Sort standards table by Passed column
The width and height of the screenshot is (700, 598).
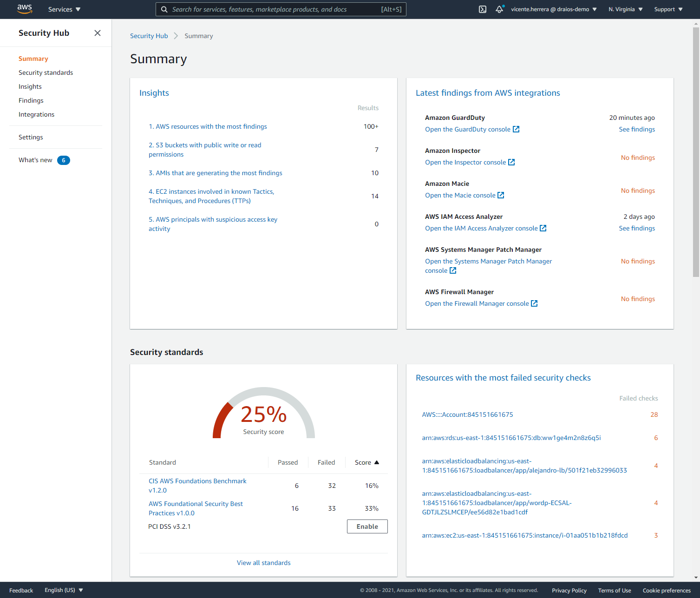pos(288,462)
